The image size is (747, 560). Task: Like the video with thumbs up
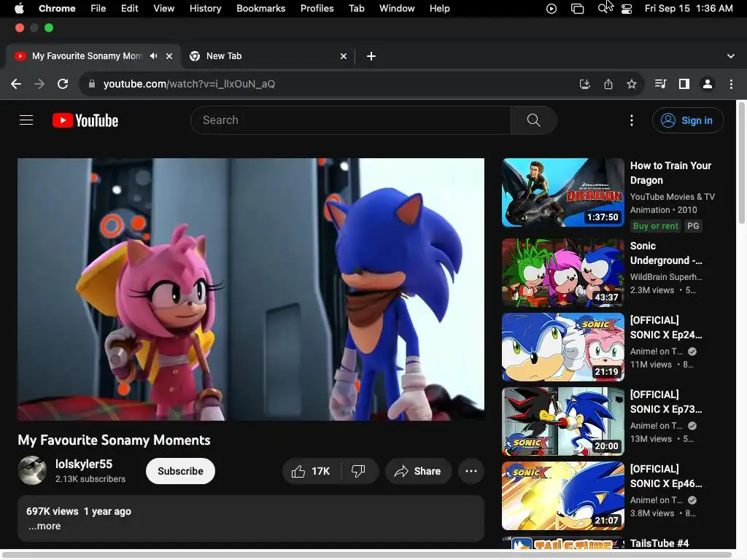tap(311, 471)
